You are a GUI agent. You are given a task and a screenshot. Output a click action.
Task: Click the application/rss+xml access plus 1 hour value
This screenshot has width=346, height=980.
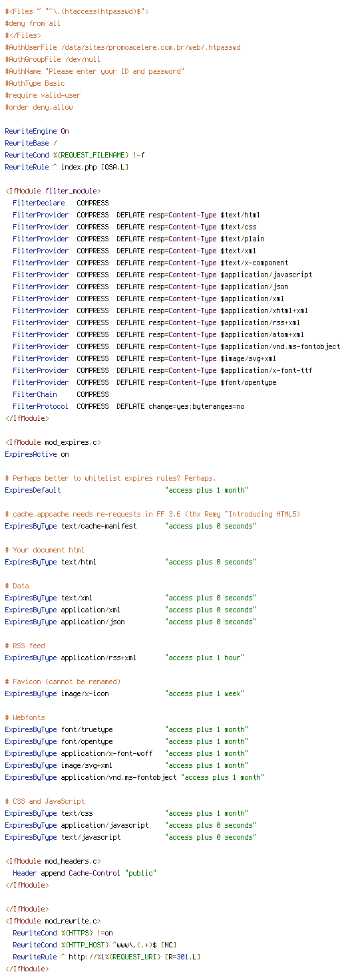204,658
